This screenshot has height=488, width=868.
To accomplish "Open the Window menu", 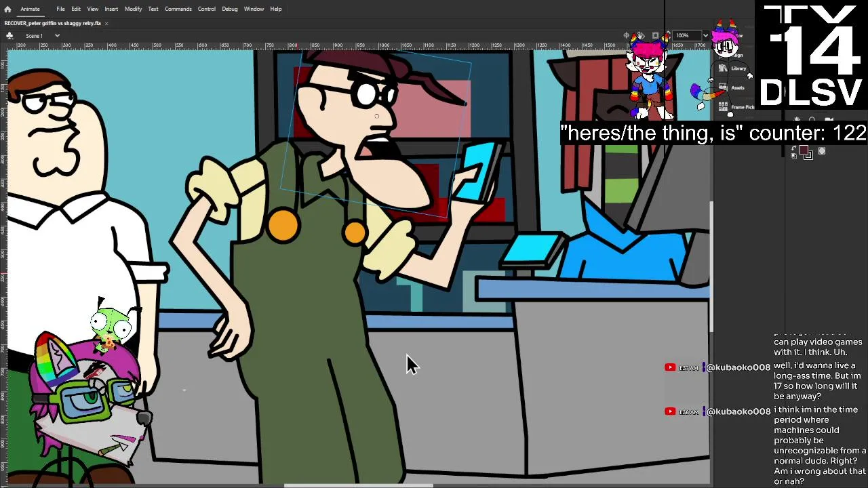I will [x=254, y=9].
